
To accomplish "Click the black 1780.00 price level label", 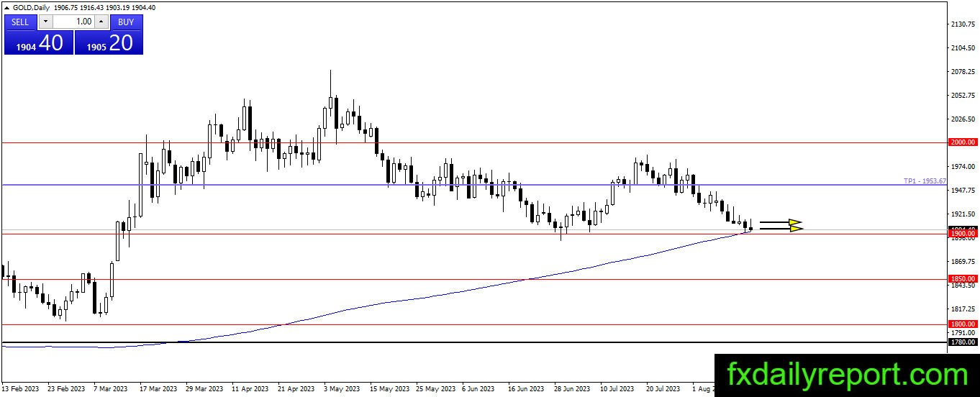I will [x=962, y=342].
